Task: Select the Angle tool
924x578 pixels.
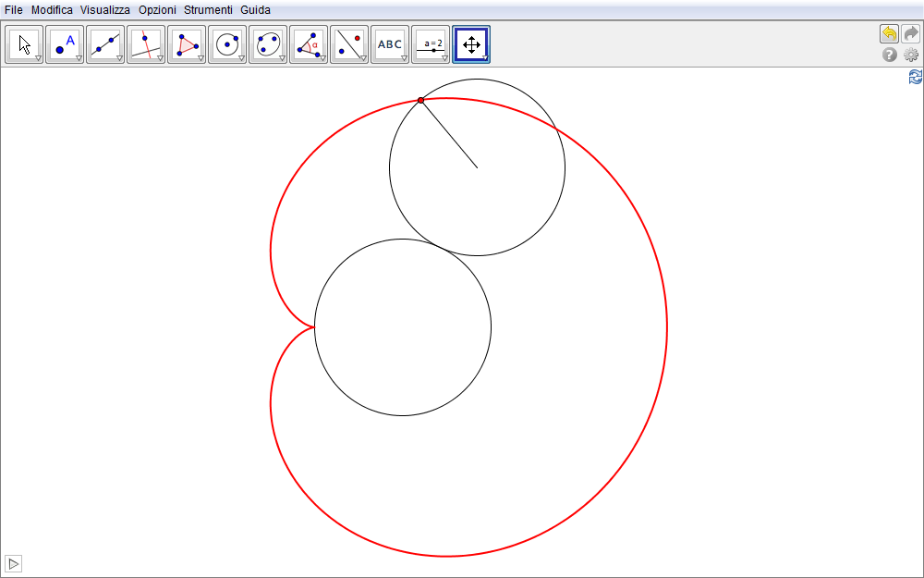Action: [x=309, y=44]
